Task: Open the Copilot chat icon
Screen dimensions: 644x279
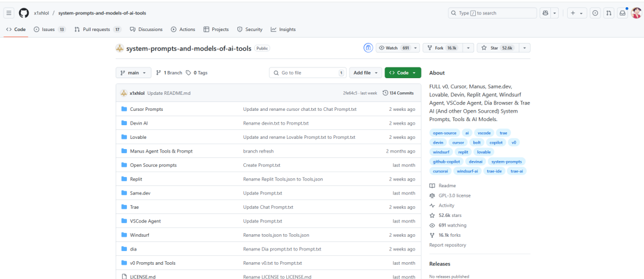Action: [x=545, y=13]
